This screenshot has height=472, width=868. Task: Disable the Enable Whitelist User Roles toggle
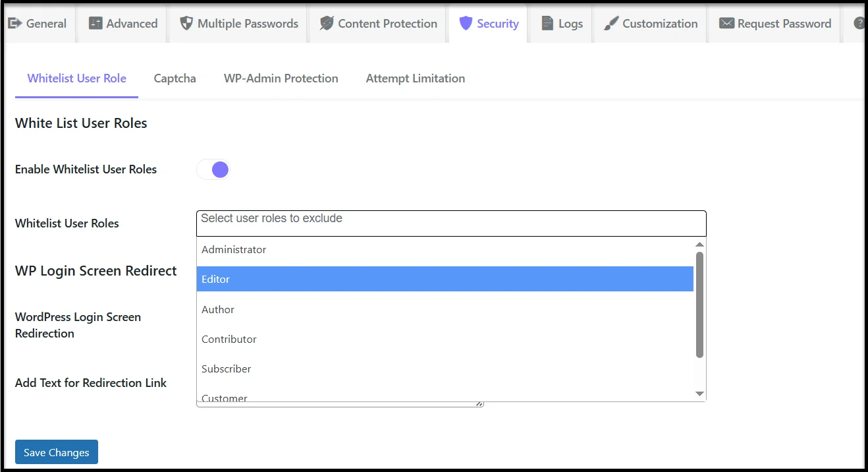[213, 169]
